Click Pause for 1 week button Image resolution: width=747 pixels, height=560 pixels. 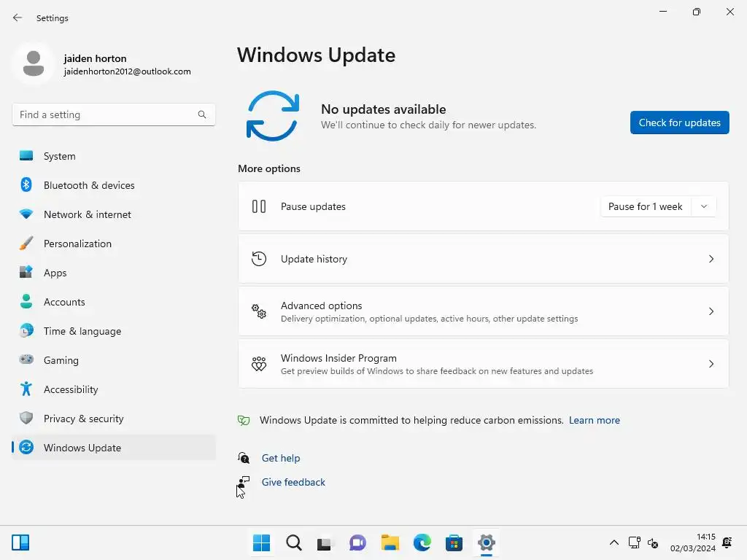[x=646, y=206]
